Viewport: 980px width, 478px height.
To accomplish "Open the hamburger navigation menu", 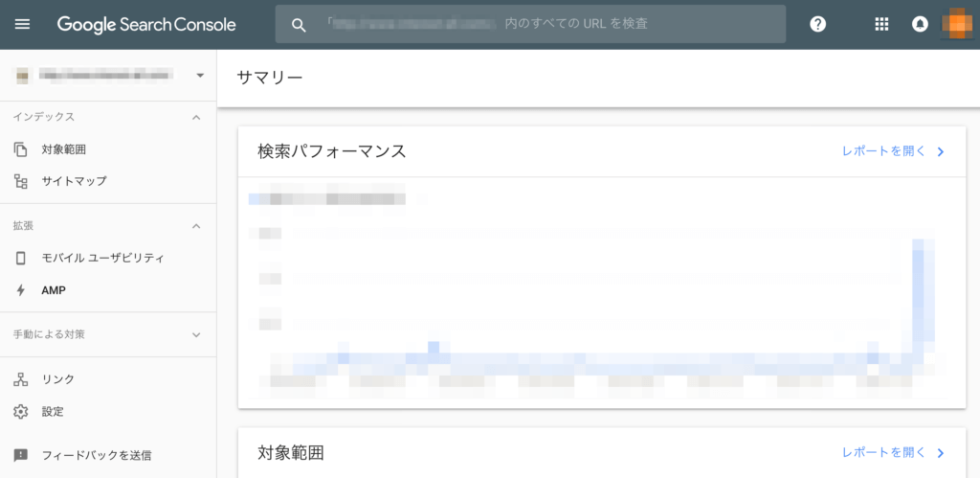I will [x=22, y=24].
